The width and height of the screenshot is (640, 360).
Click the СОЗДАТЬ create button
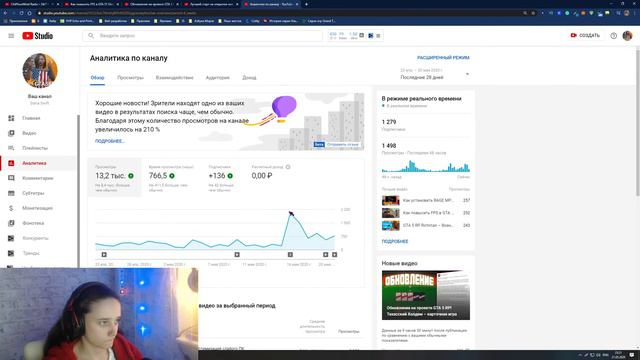click(585, 36)
